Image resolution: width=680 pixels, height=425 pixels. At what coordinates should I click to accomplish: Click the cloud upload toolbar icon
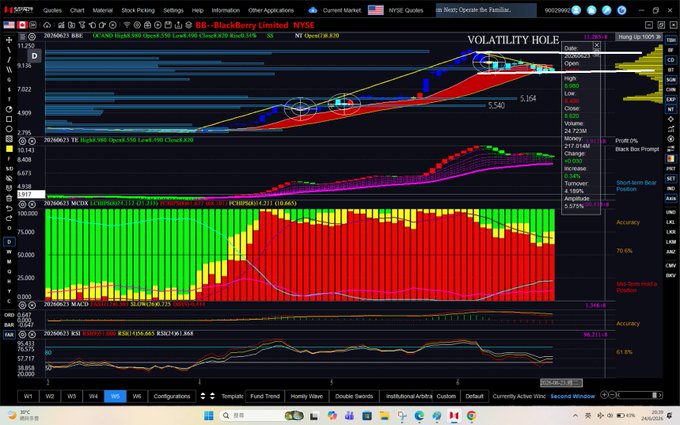coord(47,25)
